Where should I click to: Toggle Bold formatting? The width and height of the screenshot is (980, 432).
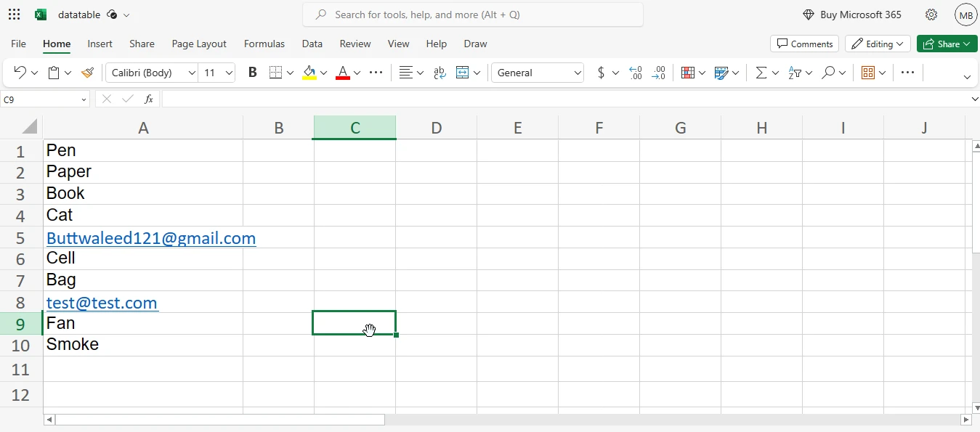point(253,73)
